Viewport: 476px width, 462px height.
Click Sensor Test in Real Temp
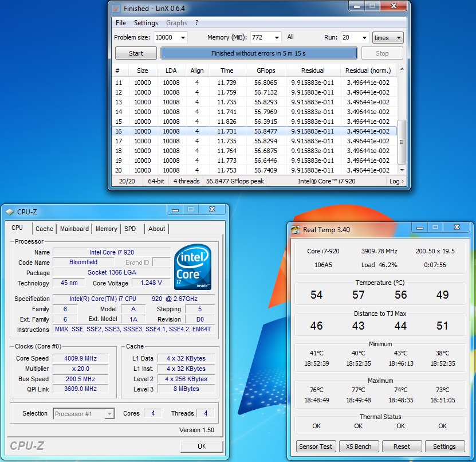click(316, 447)
